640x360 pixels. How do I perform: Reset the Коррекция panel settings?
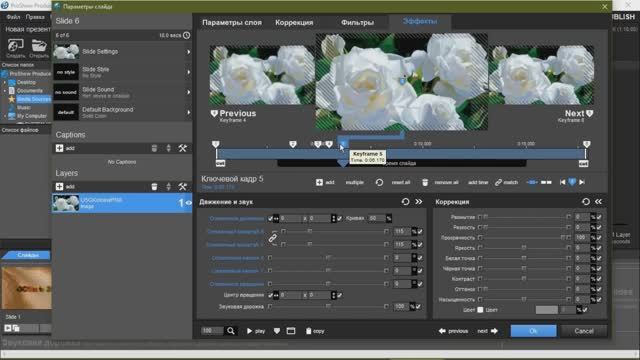(x=586, y=202)
